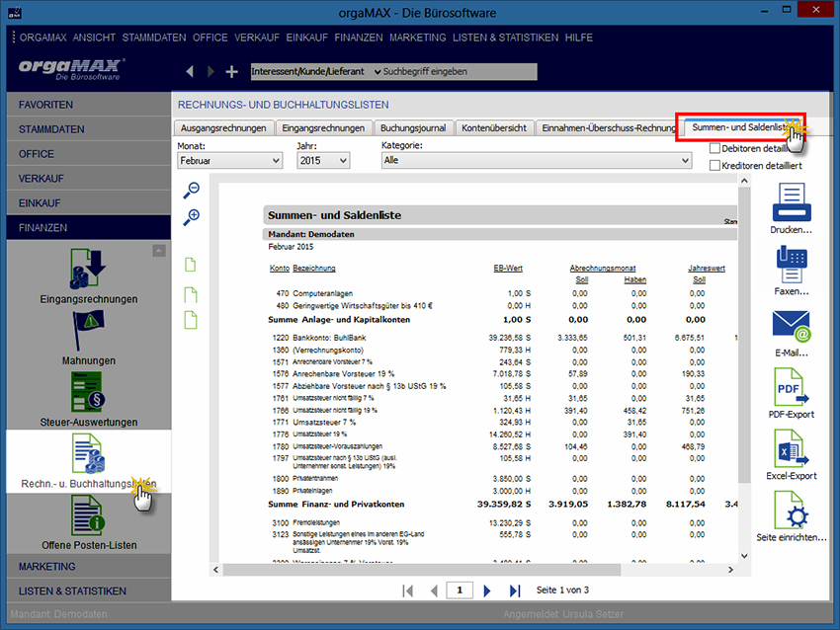Go to the previous report page

click(x=434, y=591)
